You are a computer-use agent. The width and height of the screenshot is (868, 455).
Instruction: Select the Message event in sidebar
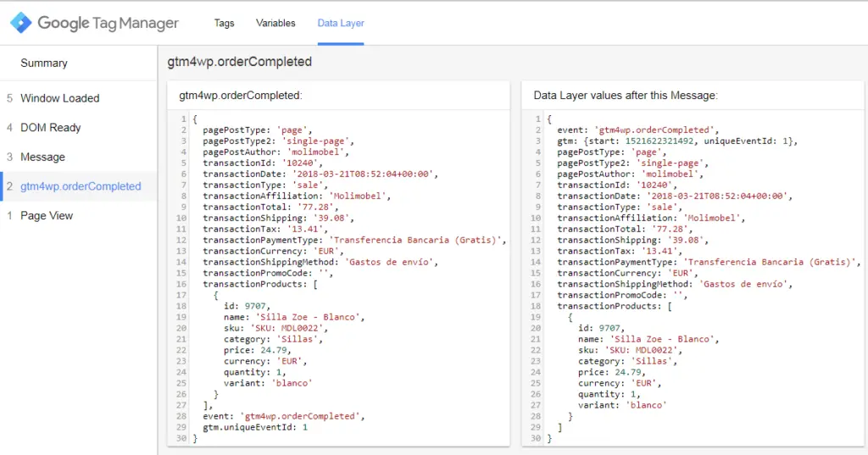tap(42, 157)
